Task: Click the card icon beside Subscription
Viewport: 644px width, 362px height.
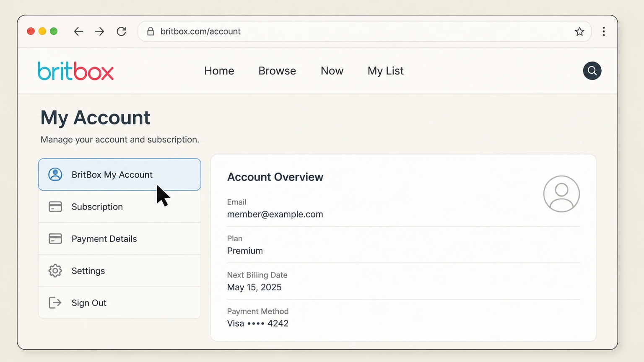Action: coord(55,207)
